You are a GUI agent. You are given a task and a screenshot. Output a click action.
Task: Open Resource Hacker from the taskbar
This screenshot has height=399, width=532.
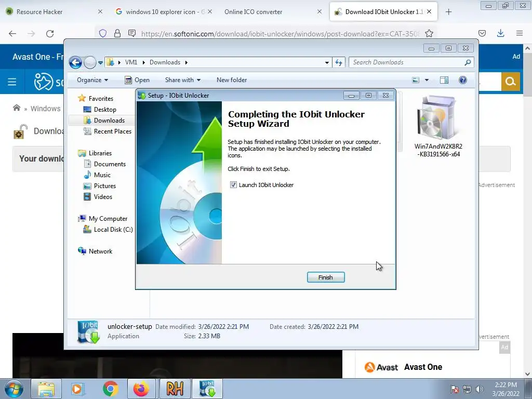[x=175, y=389]
